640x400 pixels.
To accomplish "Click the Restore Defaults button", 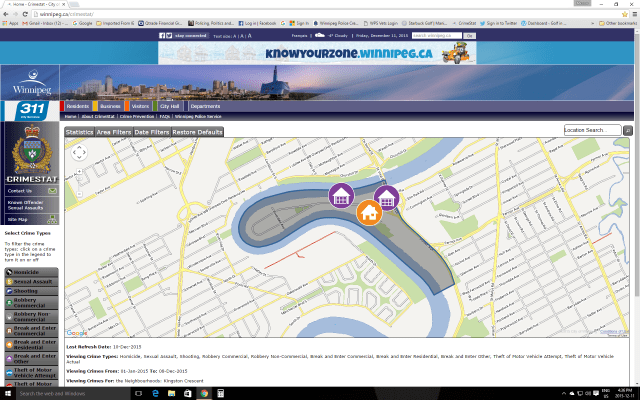I will coord(197,132).
